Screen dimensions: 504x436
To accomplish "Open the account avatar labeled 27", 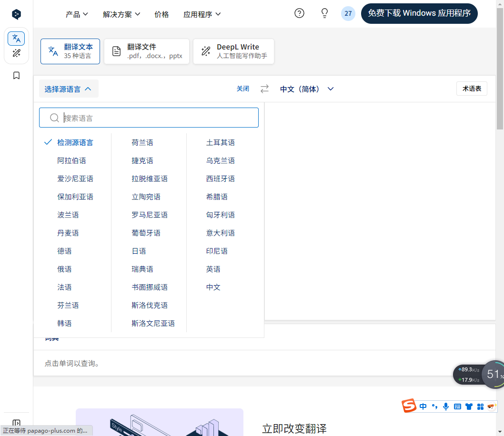I will pyautogui.click(x=348, y=13).
